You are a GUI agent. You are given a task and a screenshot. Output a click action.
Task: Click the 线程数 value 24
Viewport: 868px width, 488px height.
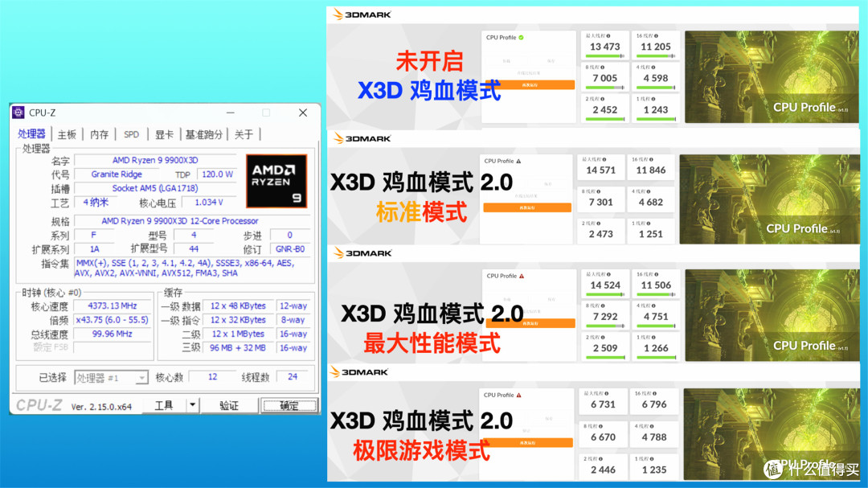(x=293, y=377)
